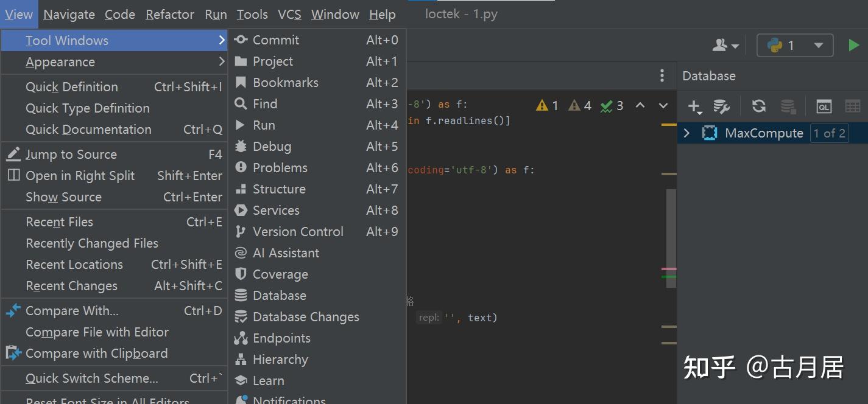Screen dimensions: 868x404
Task: Refresh the MaxCompute data source
Action: click(x=758, y=106)
